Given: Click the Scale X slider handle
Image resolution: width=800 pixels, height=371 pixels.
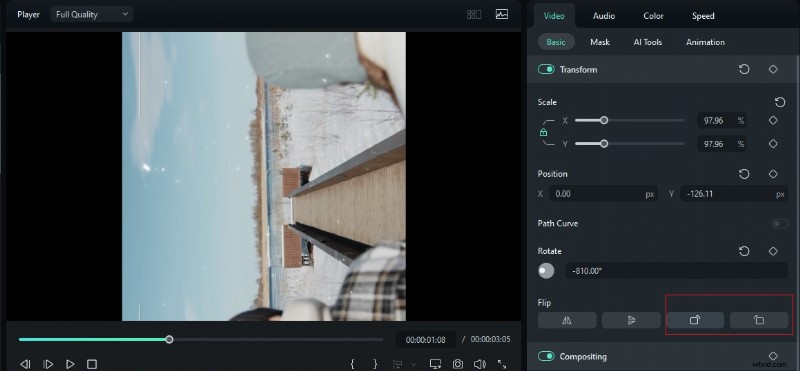Looking at the screenshot, I should (x=604, y=120).
